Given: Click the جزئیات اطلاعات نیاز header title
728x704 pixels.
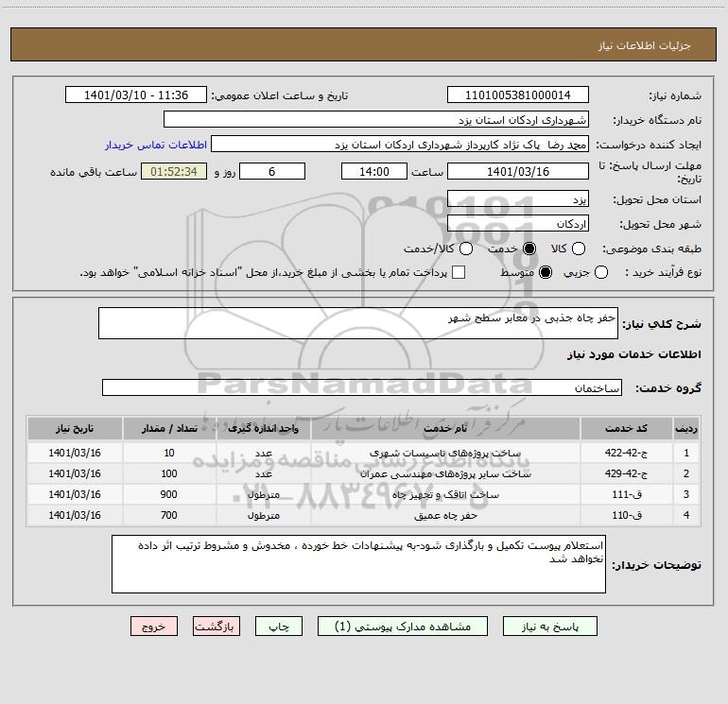Looking at the screenshot, I should pyautogui.click(x=645, y=45).
